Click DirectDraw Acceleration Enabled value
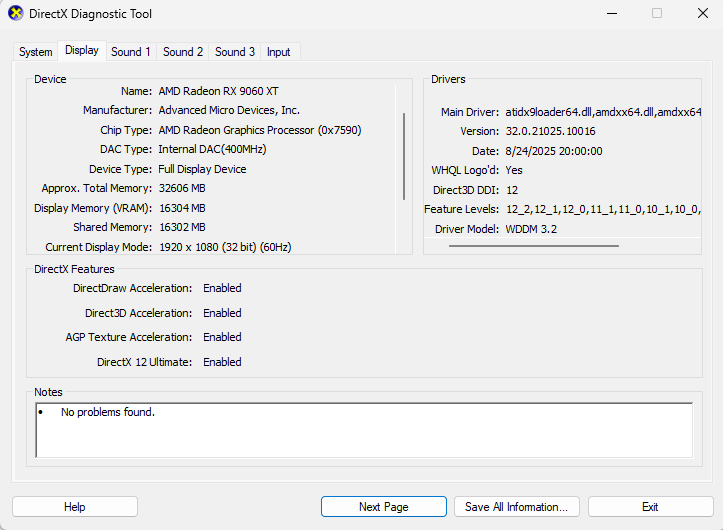The image size is (723, 530). click(x=222, y=288)
